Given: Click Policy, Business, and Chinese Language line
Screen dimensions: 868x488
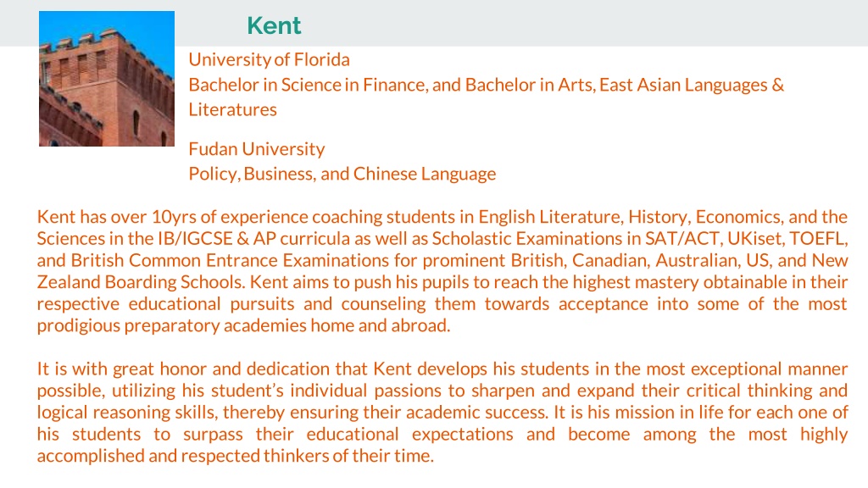Looking at the screenshot, I should click(x=342, y=175).
